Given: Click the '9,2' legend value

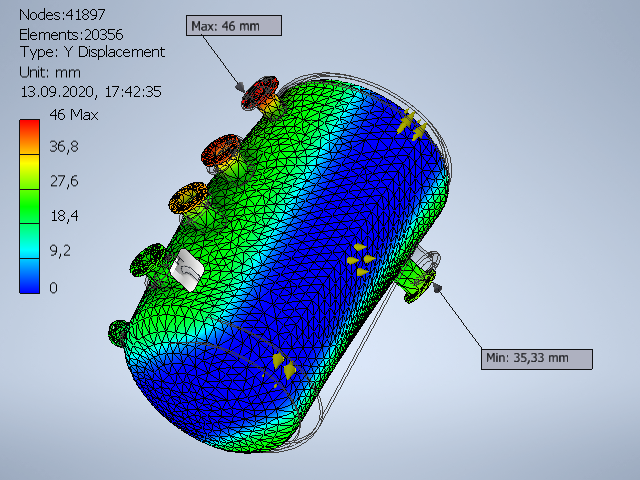Looking at the screenshot, I should point(60,251).
